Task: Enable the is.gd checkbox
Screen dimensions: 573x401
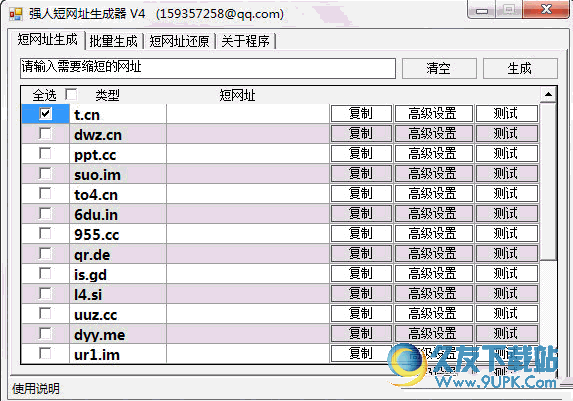Action: [x=45, y=273]
